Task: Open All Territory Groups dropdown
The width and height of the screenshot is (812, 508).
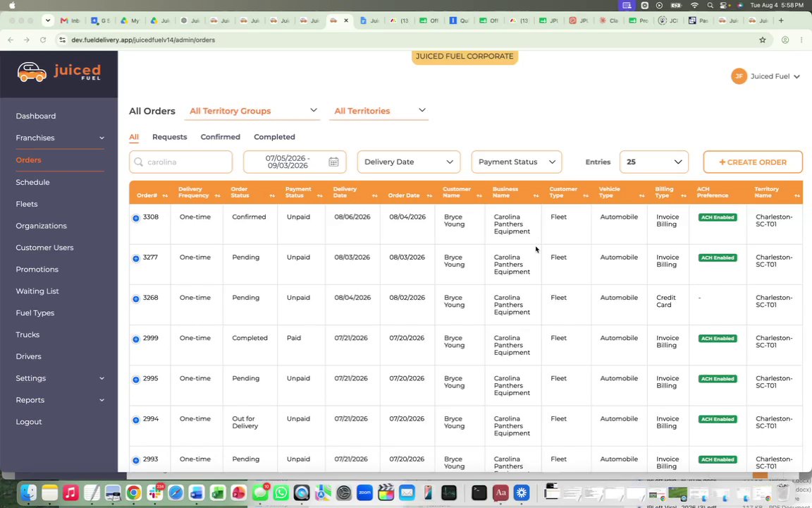Action: pos(252,111)
